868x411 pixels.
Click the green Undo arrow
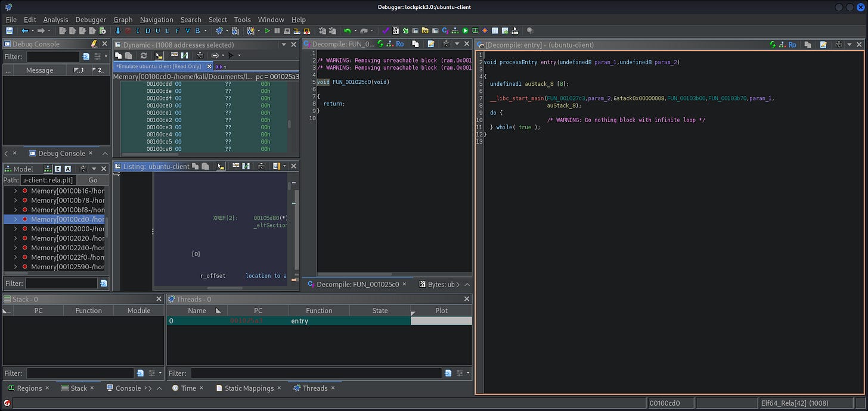(x=348, y=30)
